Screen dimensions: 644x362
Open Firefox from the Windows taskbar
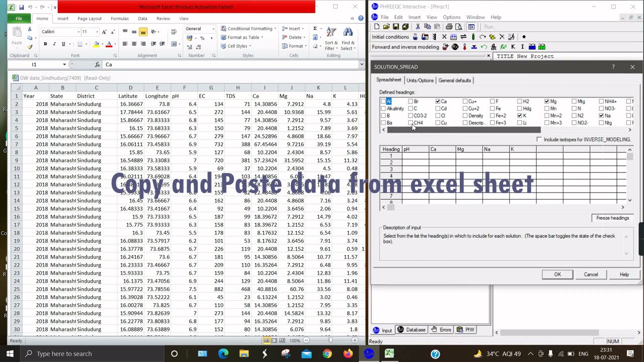(348, 353)
